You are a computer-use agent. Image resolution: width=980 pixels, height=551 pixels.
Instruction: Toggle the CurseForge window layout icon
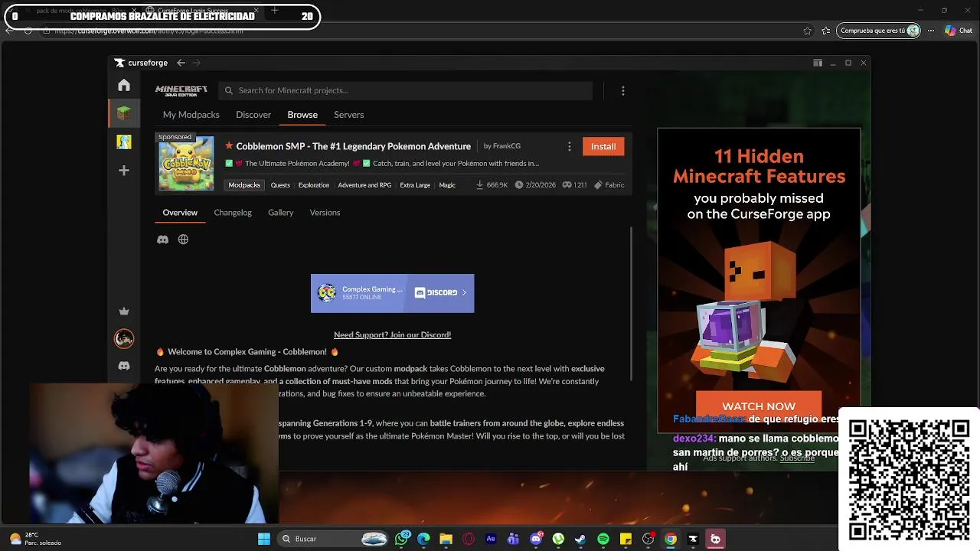818,63
